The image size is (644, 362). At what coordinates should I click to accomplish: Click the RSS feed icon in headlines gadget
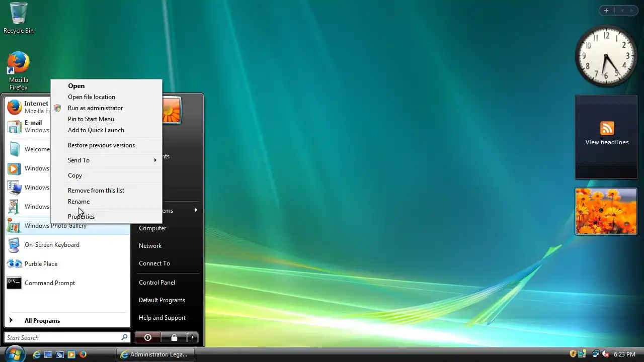(607, 128)
